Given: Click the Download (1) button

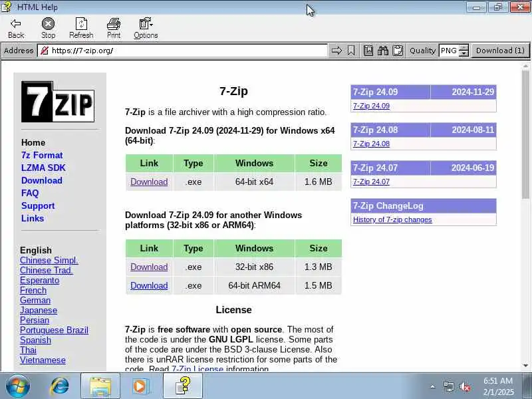Looking at the screenshot, I should [x=500, y=51].
